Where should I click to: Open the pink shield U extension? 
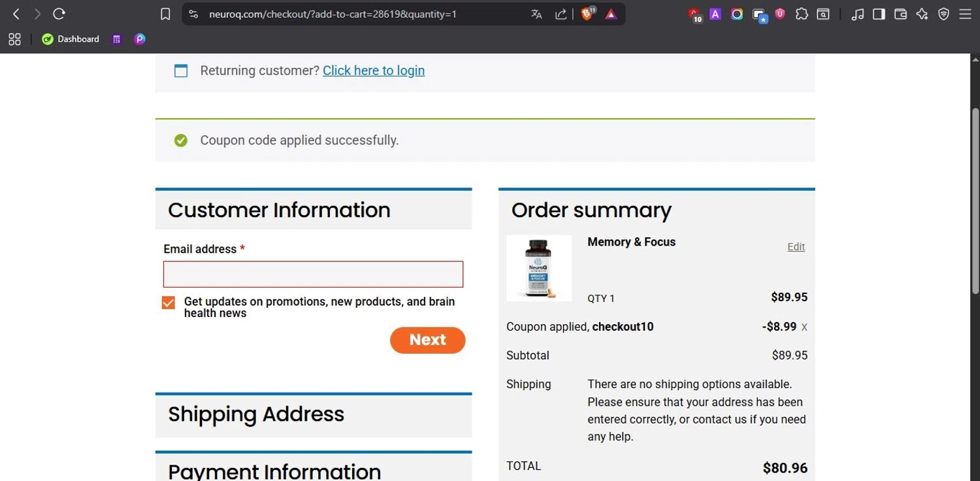coord(780,14)
